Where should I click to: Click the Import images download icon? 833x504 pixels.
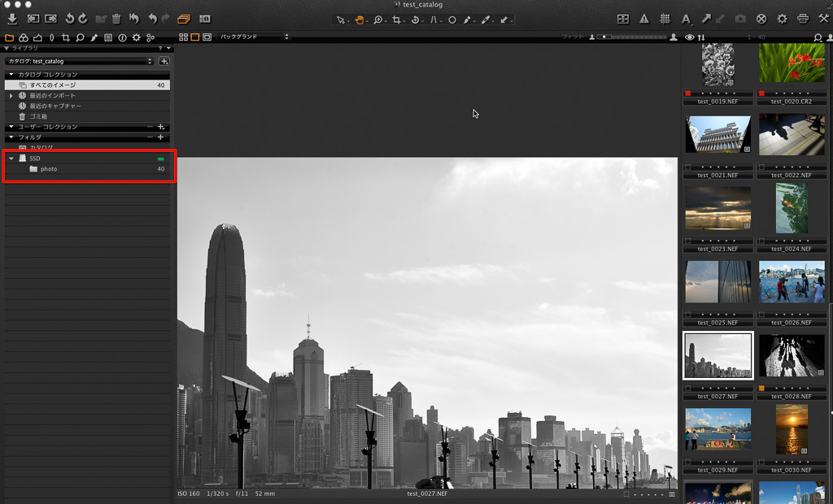11,19
